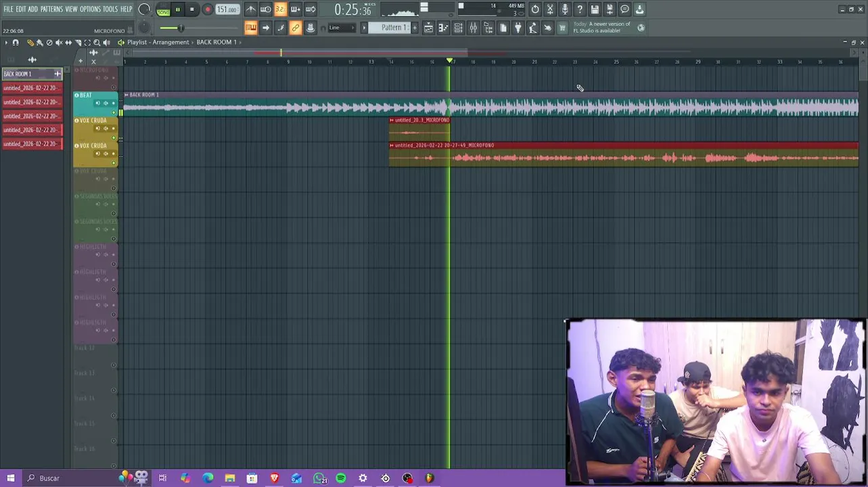Image resolution: width=868 pixels, height=487 pixels.
Task: Click the BACK ROOM 1 breadcrumb
Action: pos(216,42)
